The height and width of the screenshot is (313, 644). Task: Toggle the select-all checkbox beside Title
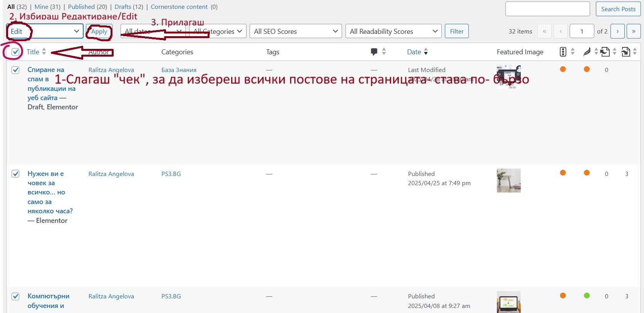pyautogui.click(x=15, y=52)
